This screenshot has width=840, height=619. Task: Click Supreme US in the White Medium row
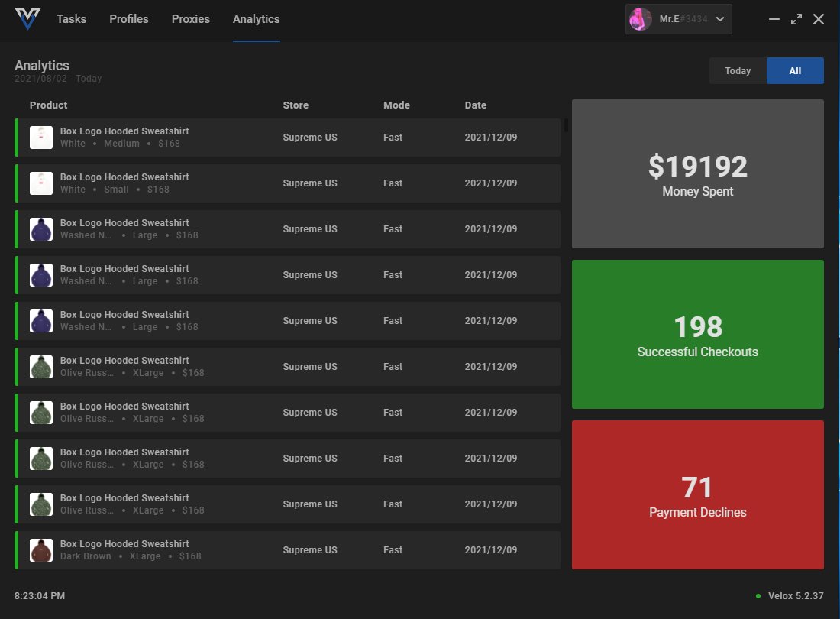pyautogui.click(x=309, y=138)
